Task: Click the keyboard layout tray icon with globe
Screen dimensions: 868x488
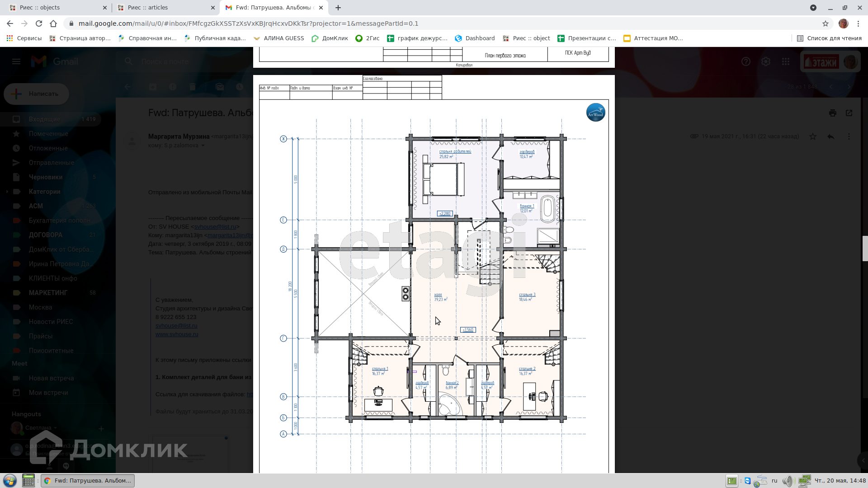Action: tap(760, 481)
